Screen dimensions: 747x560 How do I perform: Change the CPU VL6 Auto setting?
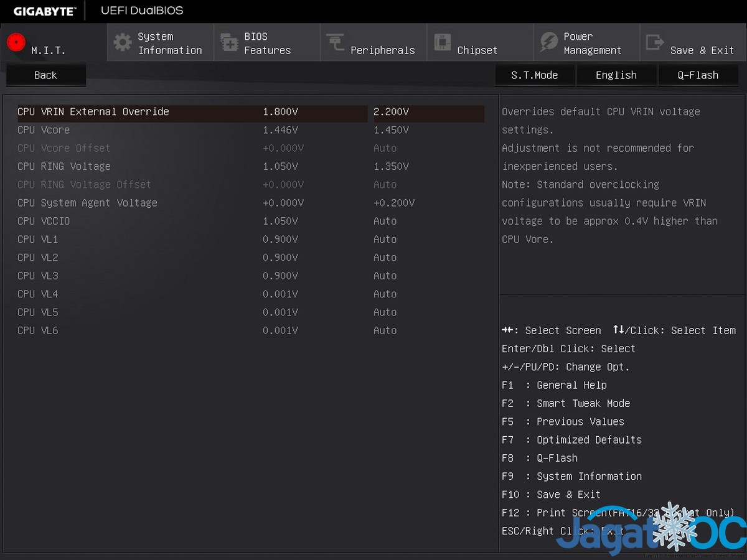click(x=385, y=330)
